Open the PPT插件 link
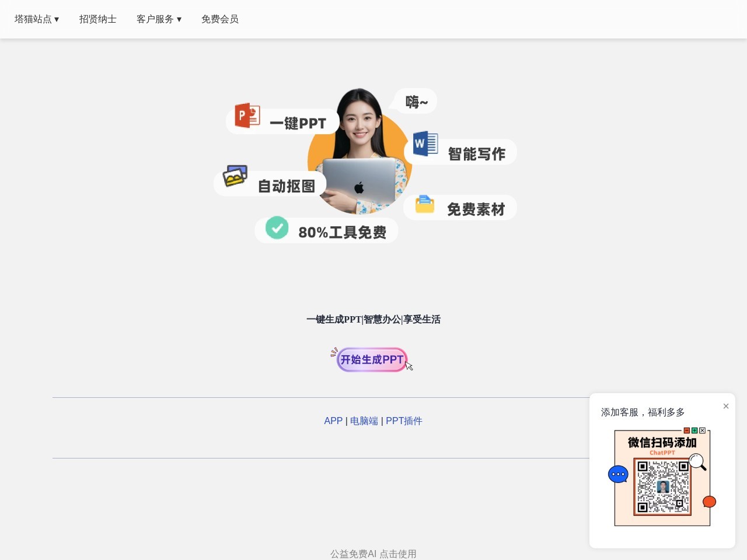747x560 pixels. [404, 421]
